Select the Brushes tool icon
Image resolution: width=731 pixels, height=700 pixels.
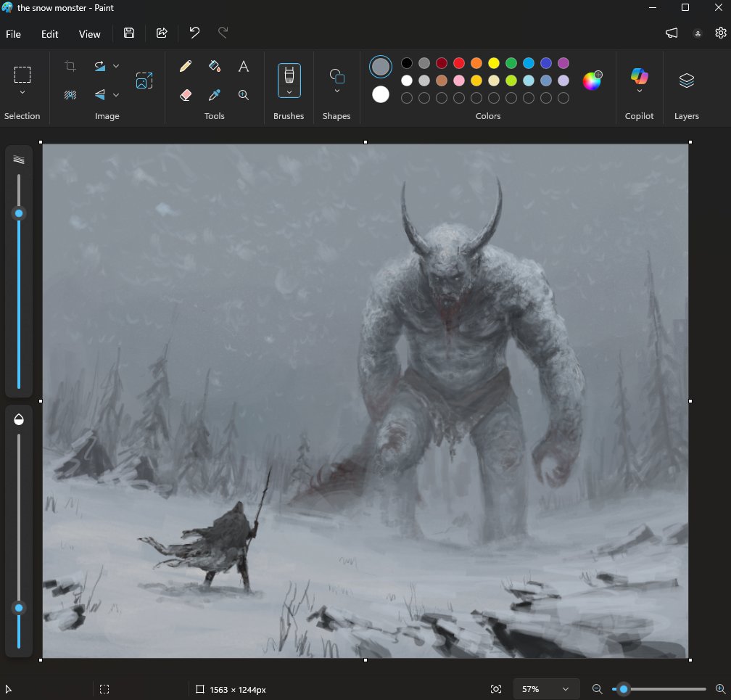289,75
